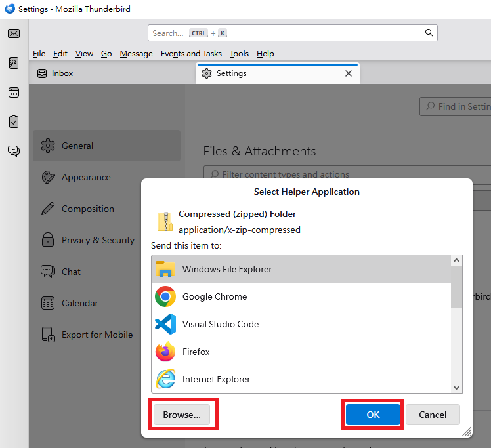
Task: Open the Mail space icon in sidebar
Action: 14,33
